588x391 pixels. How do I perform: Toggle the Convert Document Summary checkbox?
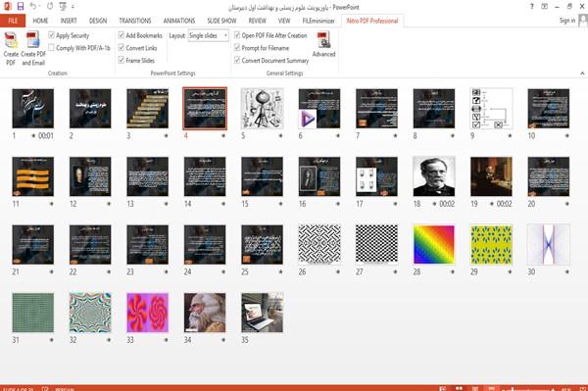point(237,60)
